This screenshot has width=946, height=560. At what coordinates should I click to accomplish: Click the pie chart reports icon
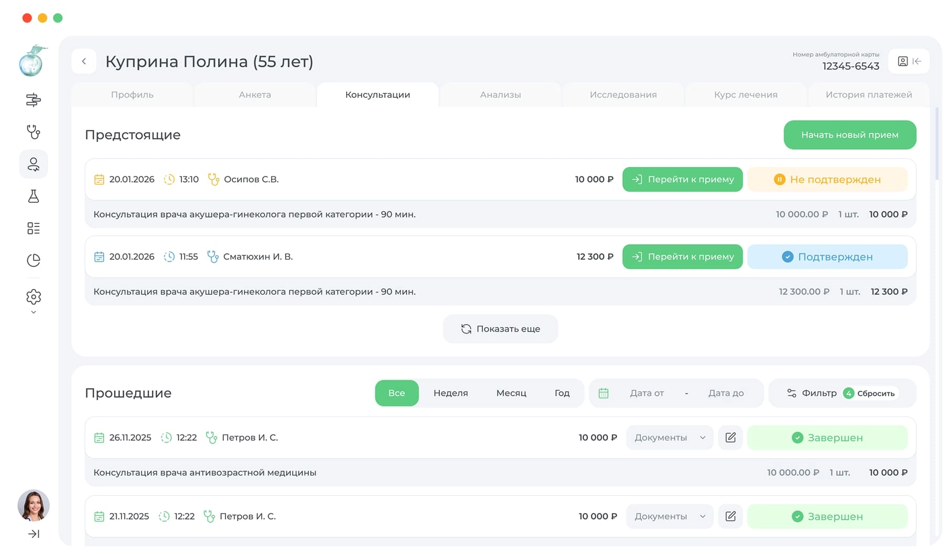[x=33, y=260]
